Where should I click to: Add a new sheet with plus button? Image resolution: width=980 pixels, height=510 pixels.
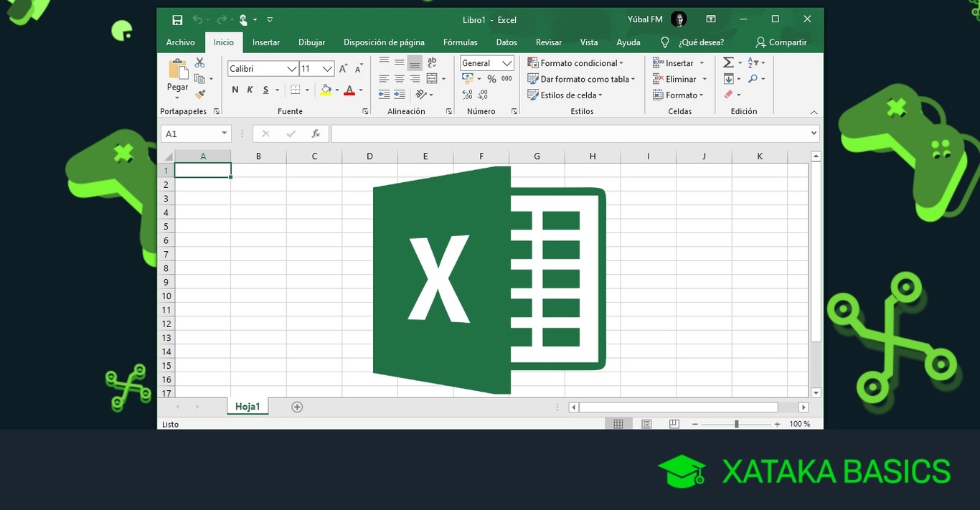tap(297, 407)
